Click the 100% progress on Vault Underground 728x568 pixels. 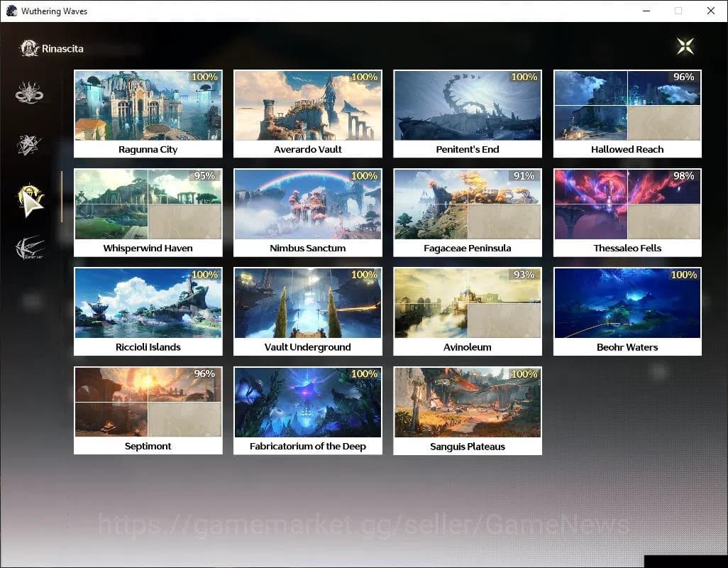pos(365,275)
